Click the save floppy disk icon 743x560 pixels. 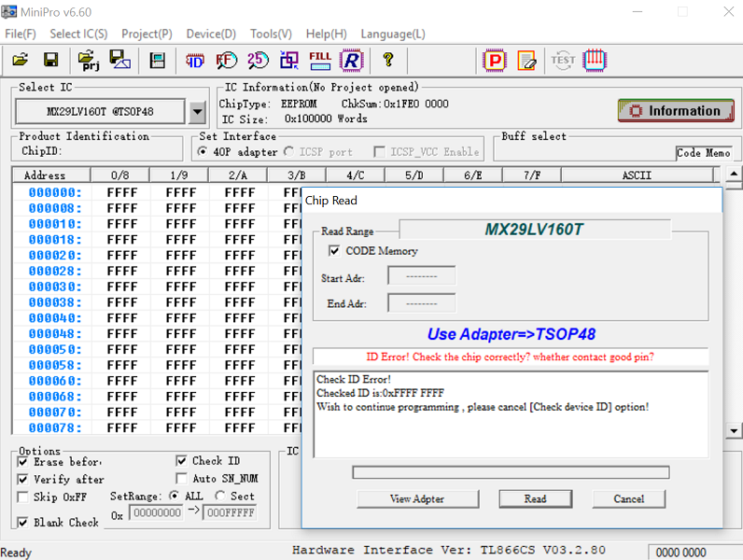[50, 61]
